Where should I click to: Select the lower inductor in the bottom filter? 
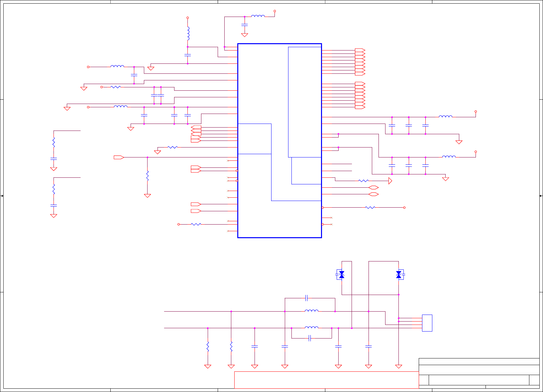click(x=311, y=327)
